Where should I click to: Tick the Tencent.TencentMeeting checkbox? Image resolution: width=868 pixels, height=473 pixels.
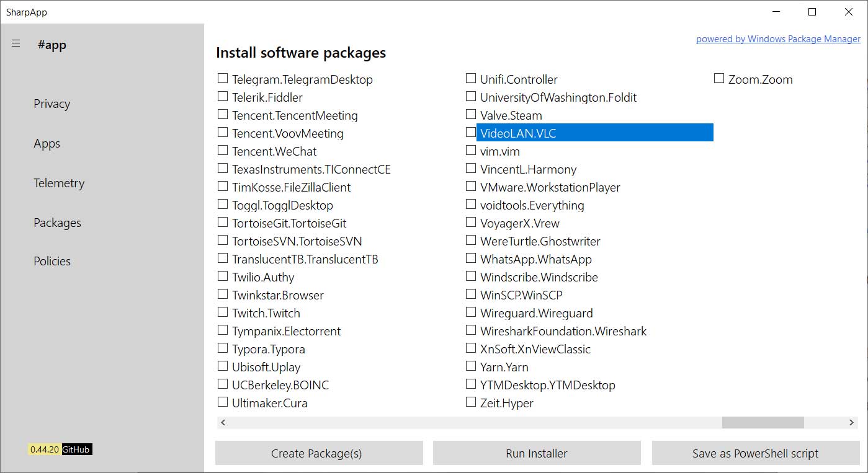click(223, 114)
